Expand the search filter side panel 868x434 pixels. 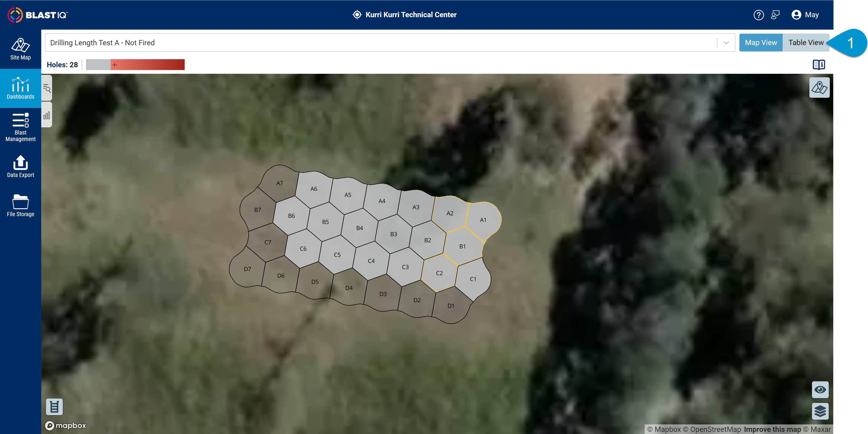pos(47,89)
